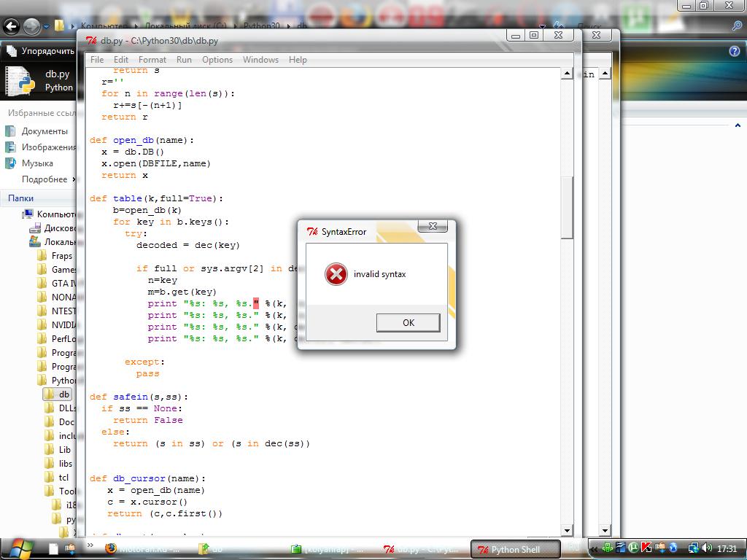Viewport: 747px width, 560px height.
Task: Click the network tray icon beside the volume icon
Action: click(693, 548)
